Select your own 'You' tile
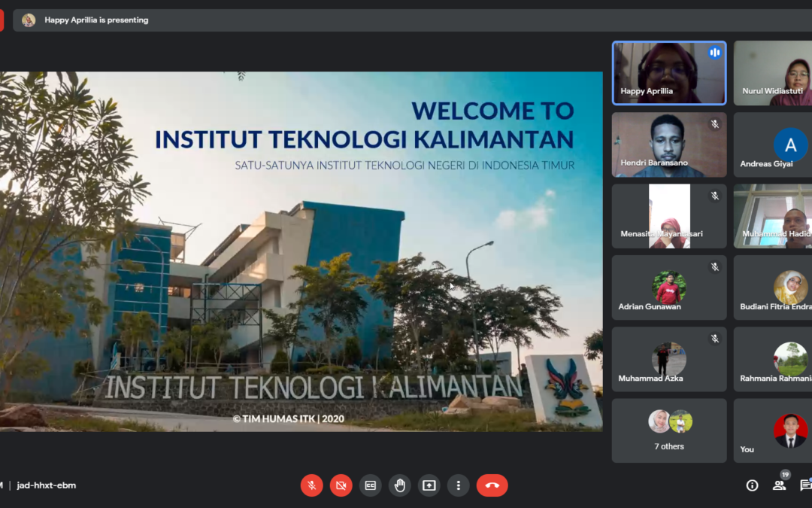The height and width of the screenshot is (508, 812). click(x=773, y=430)
